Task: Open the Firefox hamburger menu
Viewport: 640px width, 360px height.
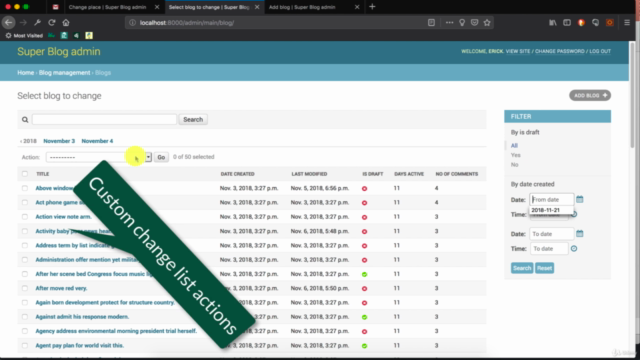Action: point(627,23)
